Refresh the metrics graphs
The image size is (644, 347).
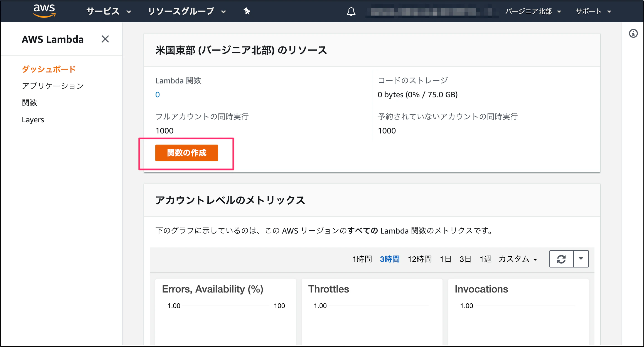coord(561,259)
